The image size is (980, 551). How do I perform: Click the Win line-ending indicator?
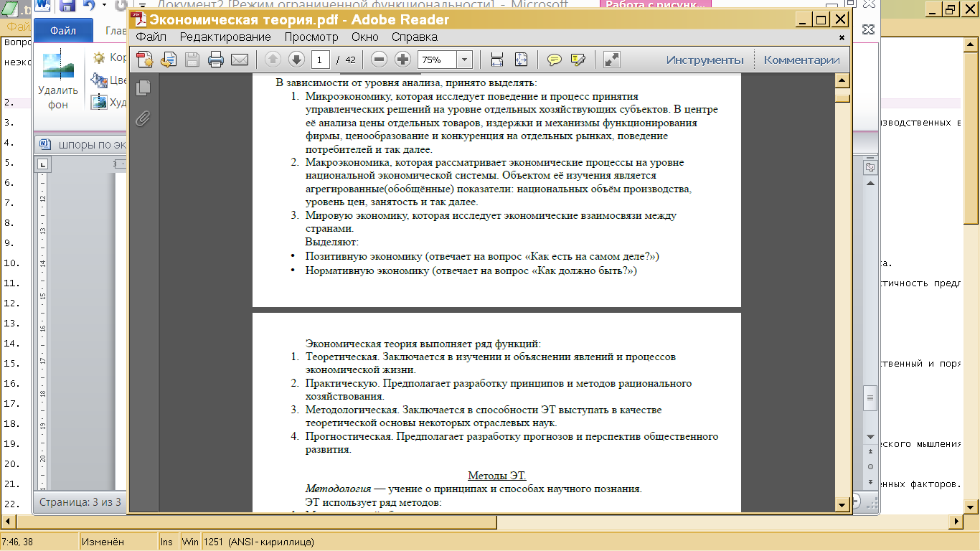pos(190,542)
